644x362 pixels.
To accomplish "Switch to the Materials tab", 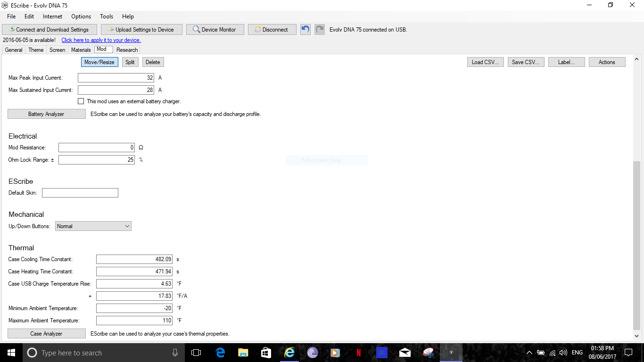I will click(x=81, y=49).
